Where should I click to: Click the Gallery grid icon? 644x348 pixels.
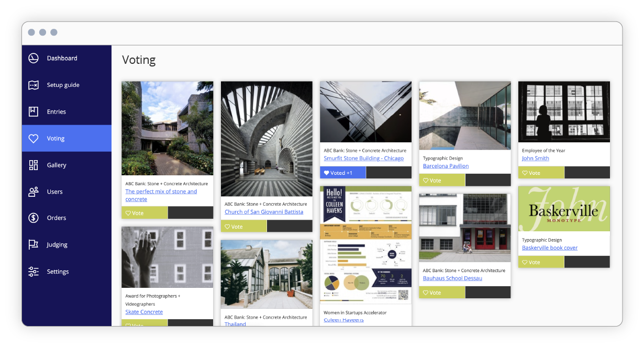pos(34,165)
